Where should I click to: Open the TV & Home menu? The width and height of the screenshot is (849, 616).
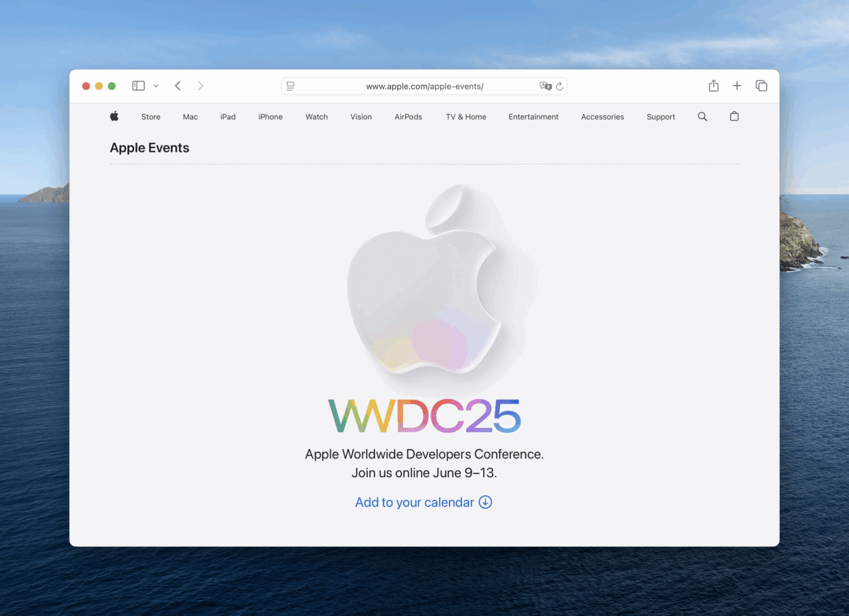tap(466, 117)
